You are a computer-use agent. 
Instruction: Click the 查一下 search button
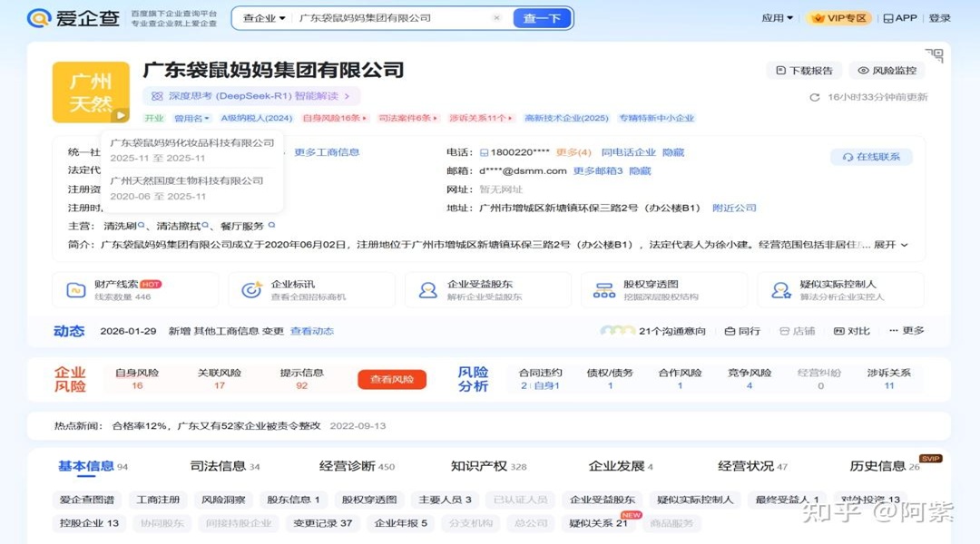coord(542,18)
